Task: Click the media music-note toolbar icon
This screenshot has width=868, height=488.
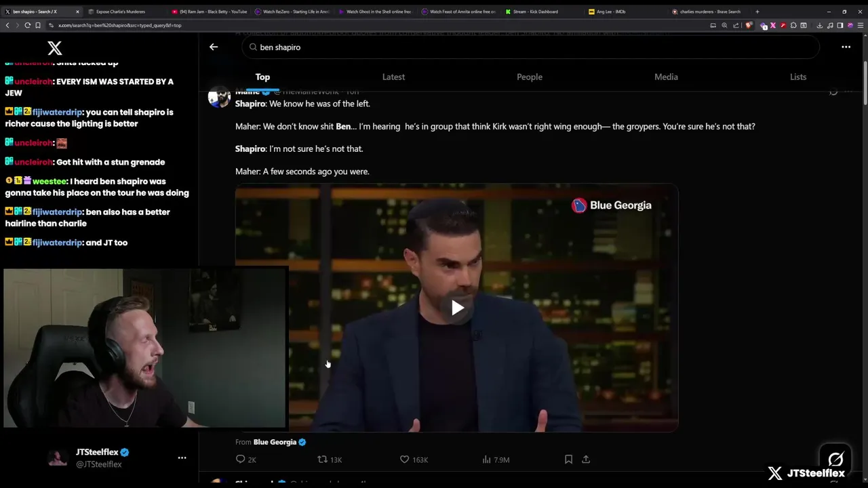Action: [x=830, y=25]
